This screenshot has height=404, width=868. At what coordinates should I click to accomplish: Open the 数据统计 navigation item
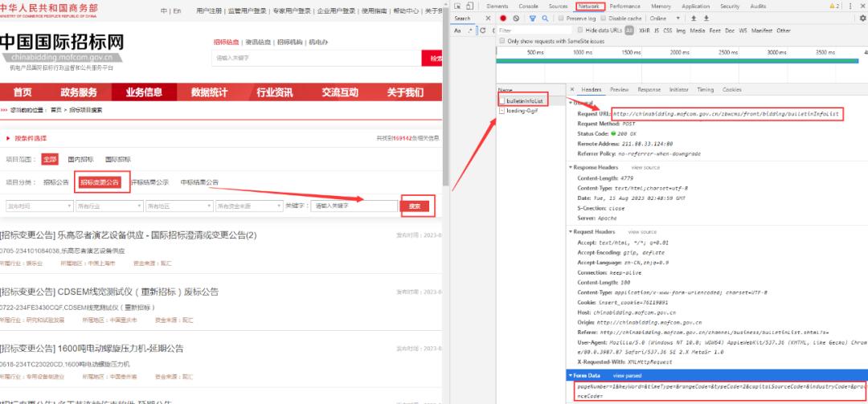pyautogui.click(x=209, y=92)
